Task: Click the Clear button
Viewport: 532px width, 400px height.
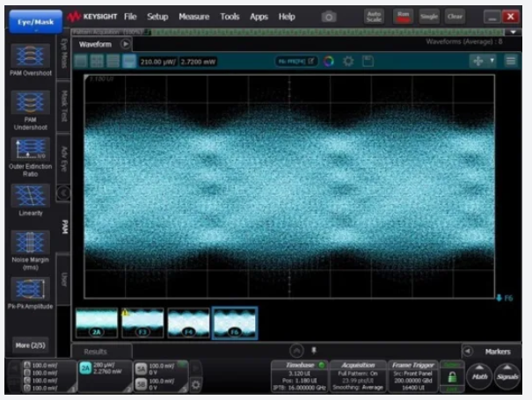Action: (x=455, y=17)
